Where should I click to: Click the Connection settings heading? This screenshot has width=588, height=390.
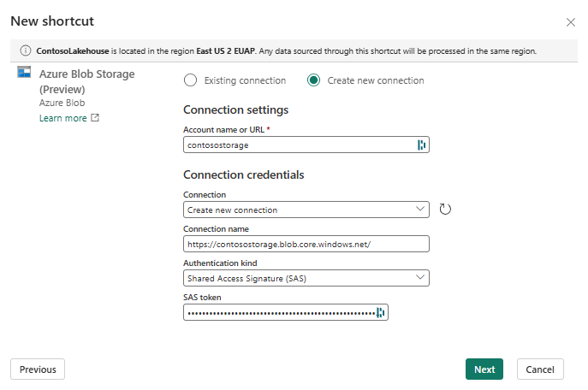236,109
